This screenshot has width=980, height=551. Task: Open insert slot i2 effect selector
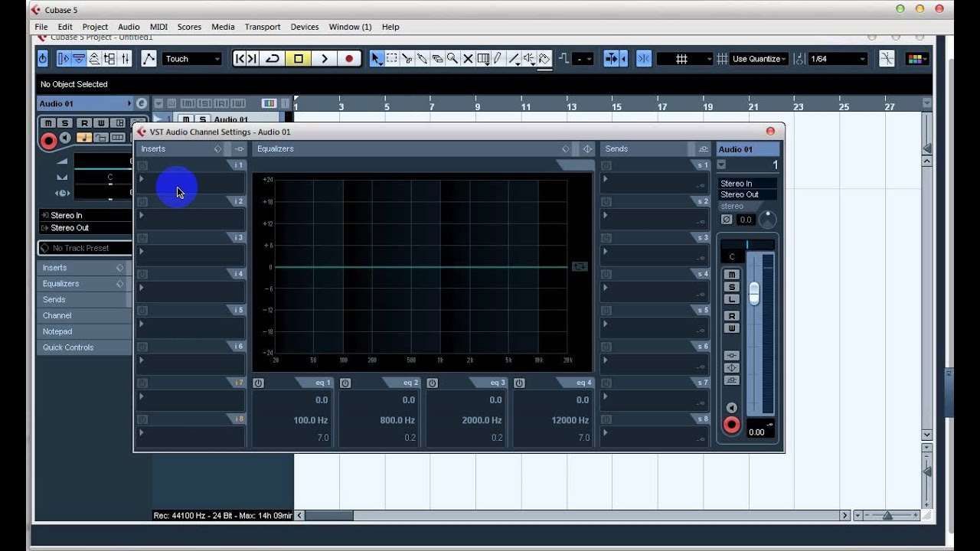191,220
